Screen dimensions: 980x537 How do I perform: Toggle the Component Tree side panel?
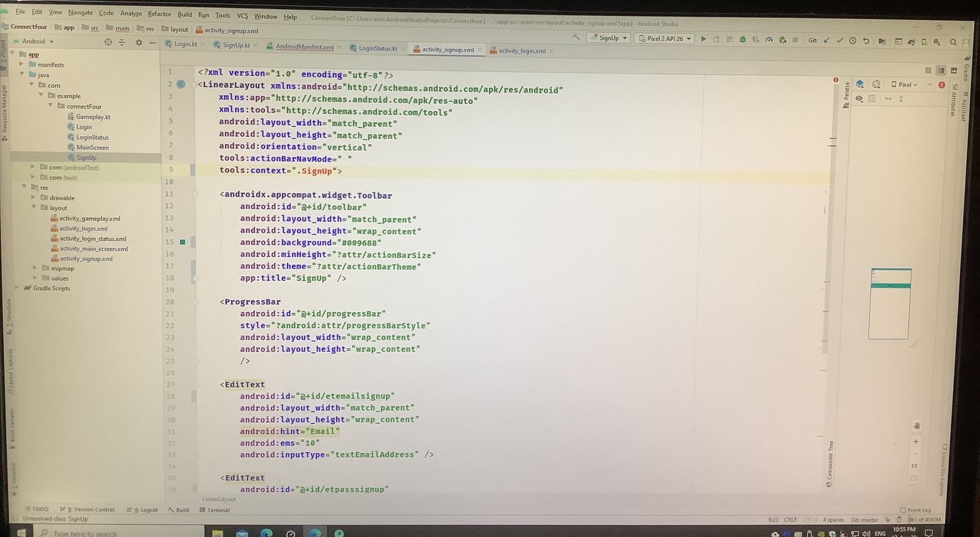pyautogui.click(x=831, y=464)
